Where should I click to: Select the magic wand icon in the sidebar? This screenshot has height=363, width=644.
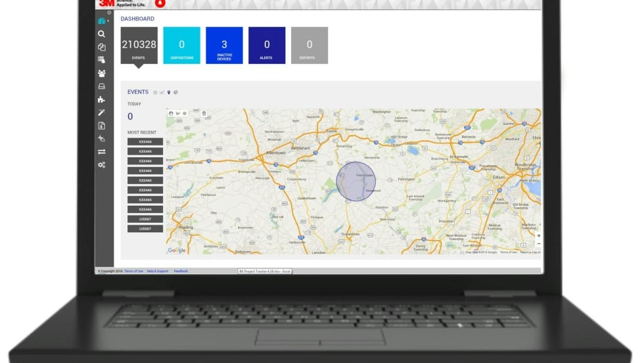point(101,112)
